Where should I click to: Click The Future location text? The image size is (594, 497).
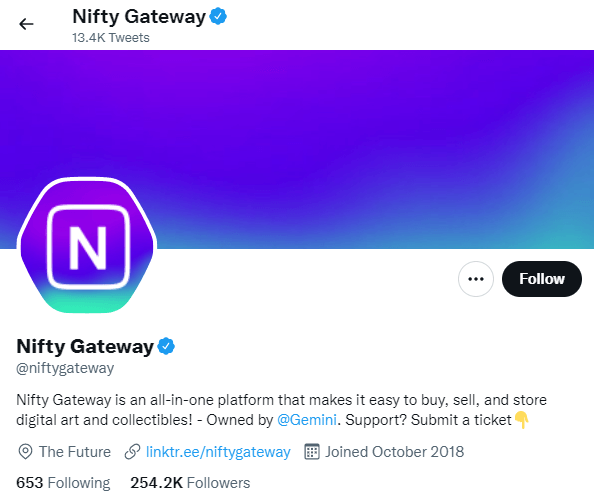click(x=75, y=452)
